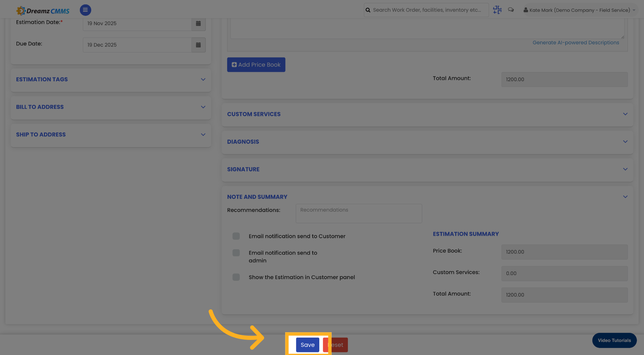Open the calendar picker for Estimation Date

[x=198, y=24]
